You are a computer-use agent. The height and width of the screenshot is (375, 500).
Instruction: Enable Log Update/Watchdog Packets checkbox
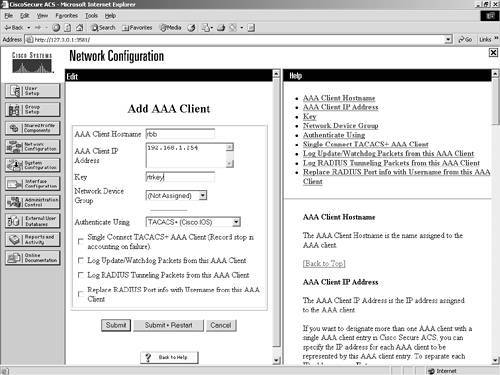(80, 260)
